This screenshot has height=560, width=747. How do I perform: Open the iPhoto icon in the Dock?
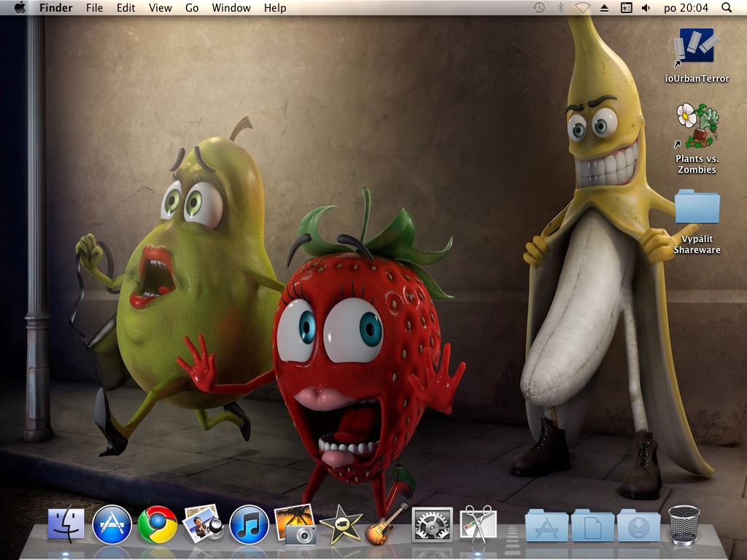pos(203,524)
